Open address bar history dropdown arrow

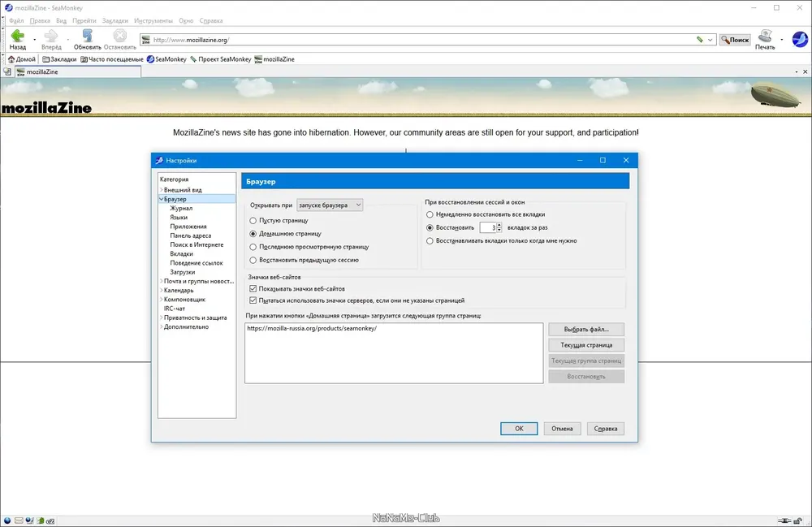coord(710,40)
